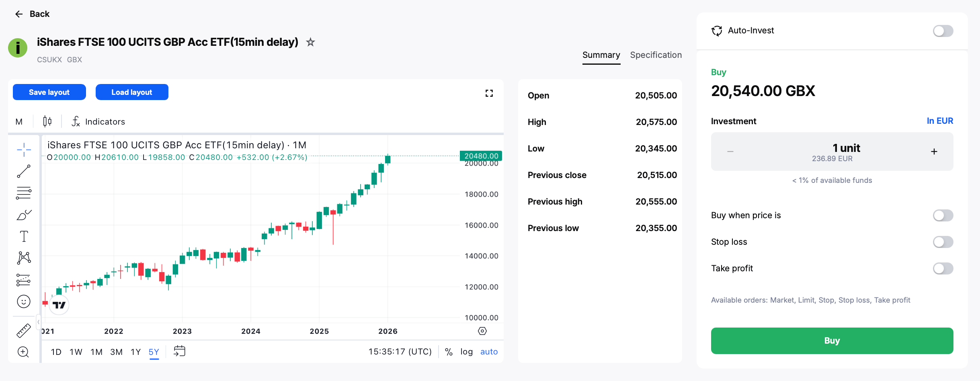Image resolution: width=980 pixels, height=381 pixels.
Task: Select the 1D range
Action: pos(56,352)
